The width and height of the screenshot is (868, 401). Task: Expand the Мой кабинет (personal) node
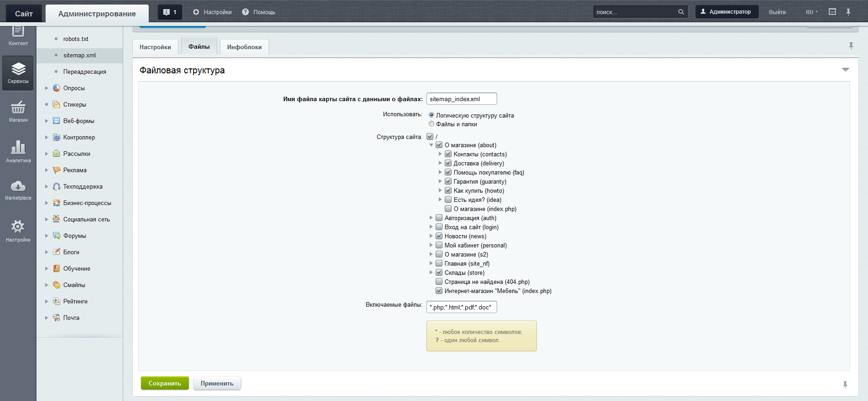(x=431, y=245)
